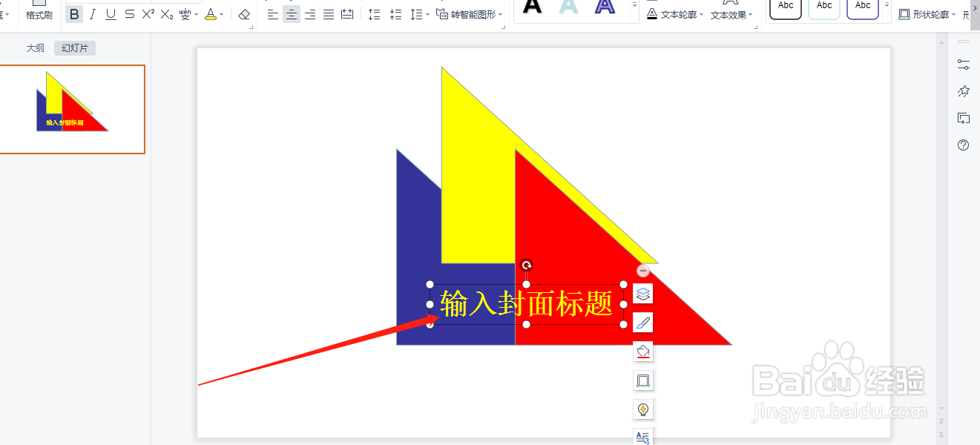The width and height of the screenshot is (980, 445).
Task: Open the 文本效果 dropdown arrow
Action: tap(751, 15)
